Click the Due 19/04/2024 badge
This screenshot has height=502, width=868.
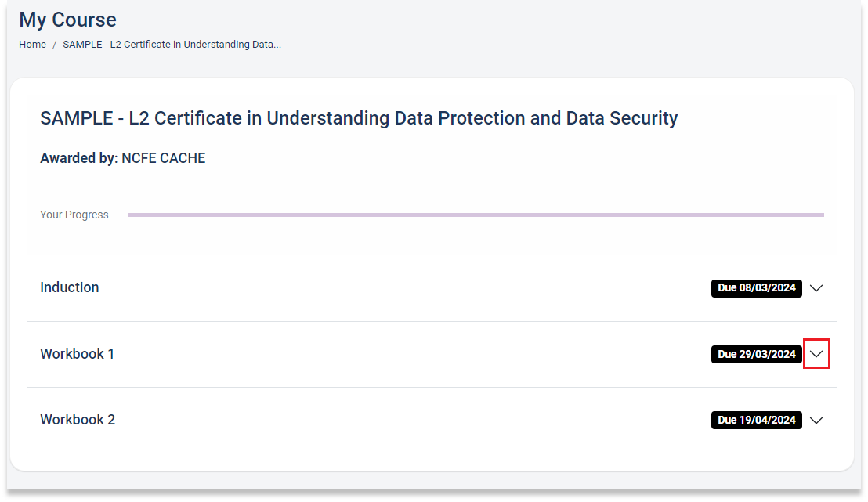point(756,420)
